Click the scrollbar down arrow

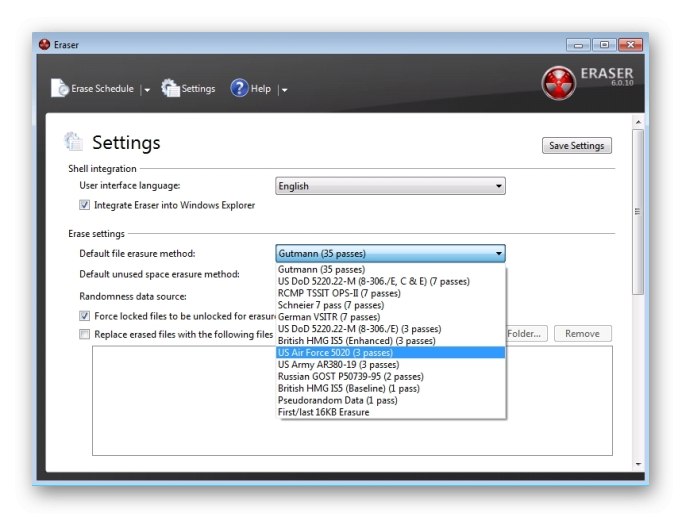(638, 464)
